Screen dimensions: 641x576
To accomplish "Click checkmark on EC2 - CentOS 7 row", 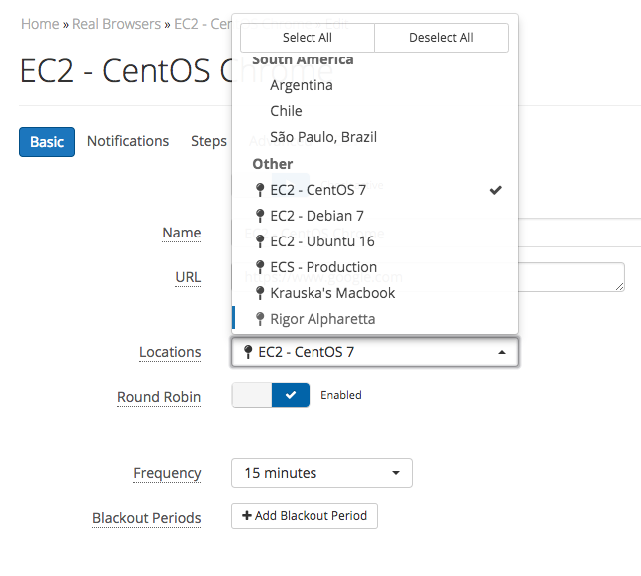I will click(495, 190).
